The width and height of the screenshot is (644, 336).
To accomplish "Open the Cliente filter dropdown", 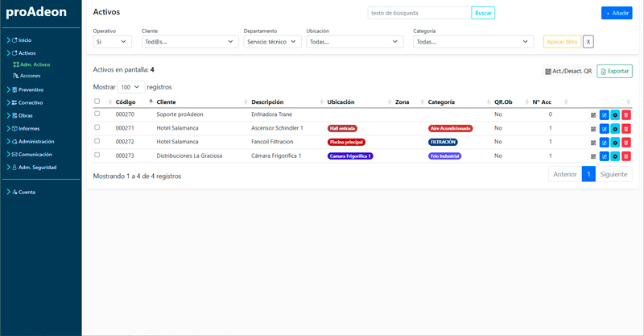I will point(190,42).
